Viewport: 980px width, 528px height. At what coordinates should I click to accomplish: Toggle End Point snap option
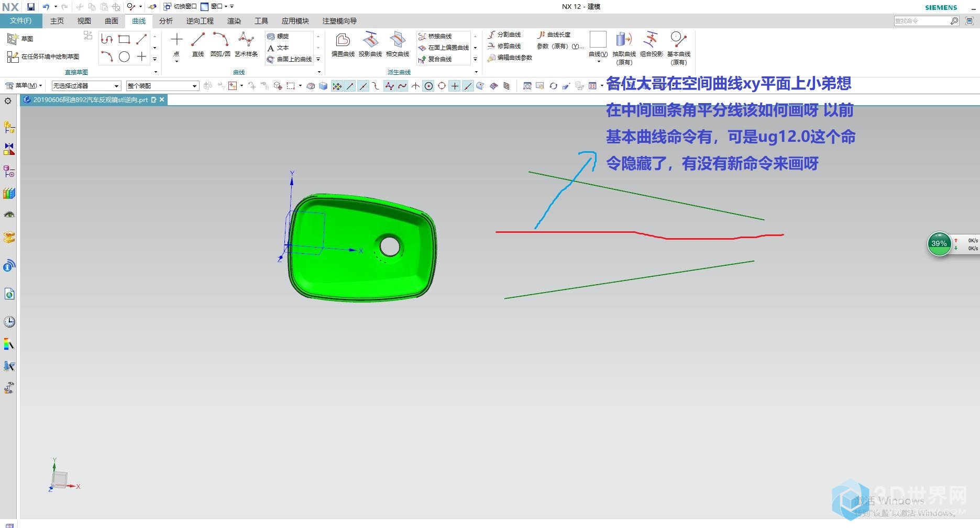pyautogui.click(x=350, y=86)
